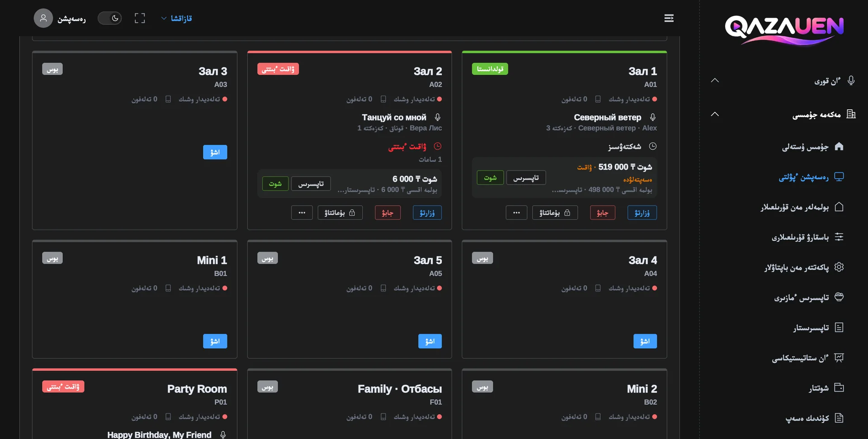
Task: Click بۇعاتتاۋ lock button on Зал 2
Action: coord(340,213)
